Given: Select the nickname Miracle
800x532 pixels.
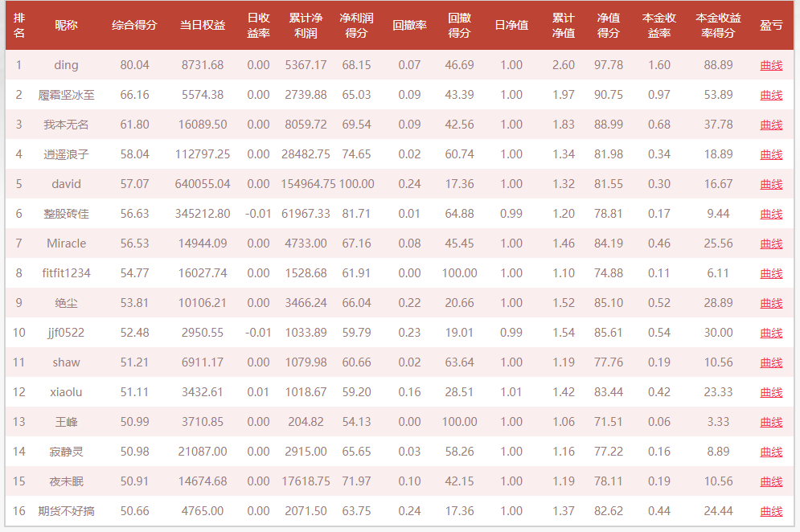Looking at the screenshot, I should [x=66, y=243].
